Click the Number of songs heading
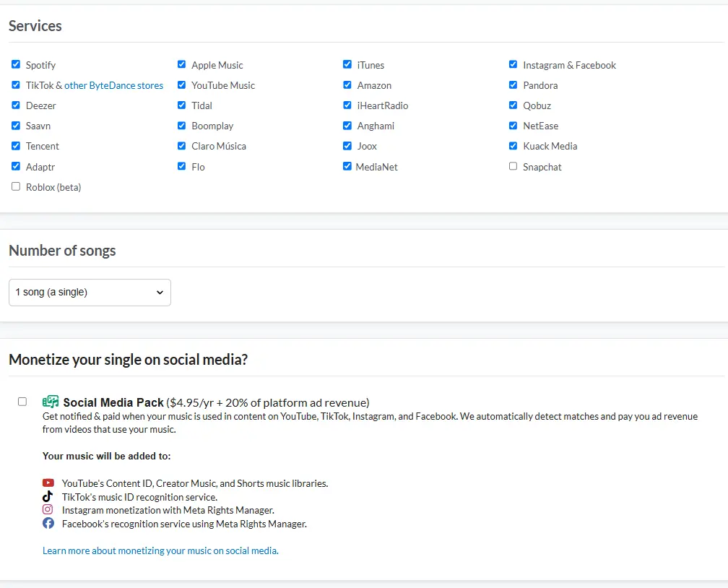Image resolution: width=728 pixels, height=588 pixels. tap(62, 251)
